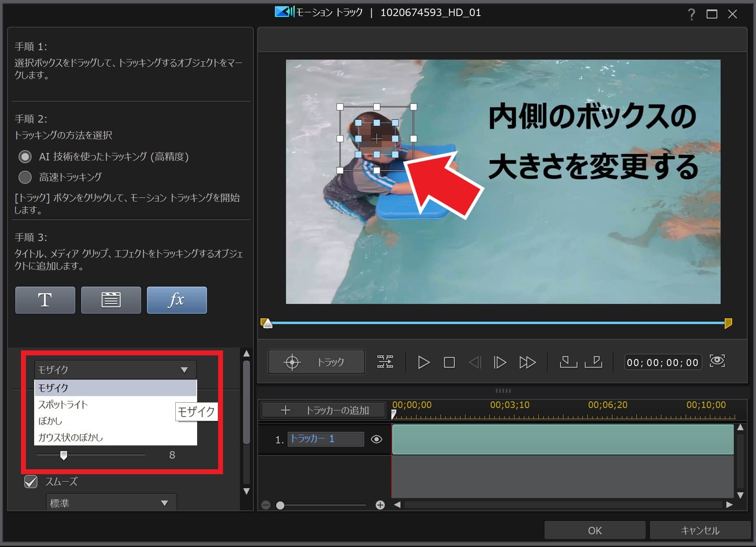Viewport: 756px width, 547px height.
Task: Toggle the スムーズ checkbox
Action: 31,482
